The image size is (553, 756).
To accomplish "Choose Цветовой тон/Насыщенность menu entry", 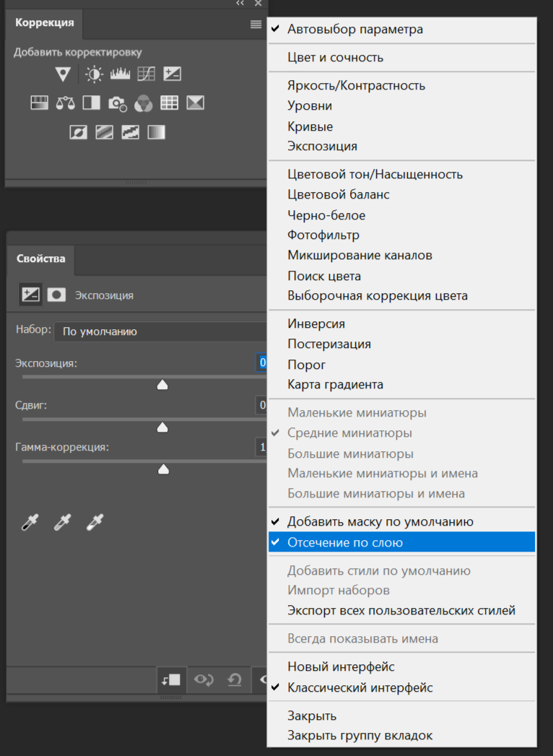I will click(x=401, y=174).
